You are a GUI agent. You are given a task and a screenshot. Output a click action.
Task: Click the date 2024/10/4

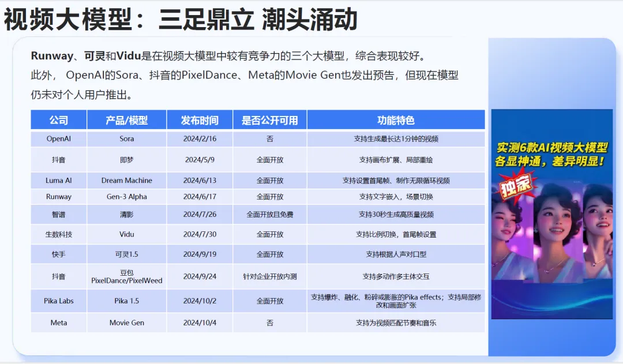tap(200, 322)
